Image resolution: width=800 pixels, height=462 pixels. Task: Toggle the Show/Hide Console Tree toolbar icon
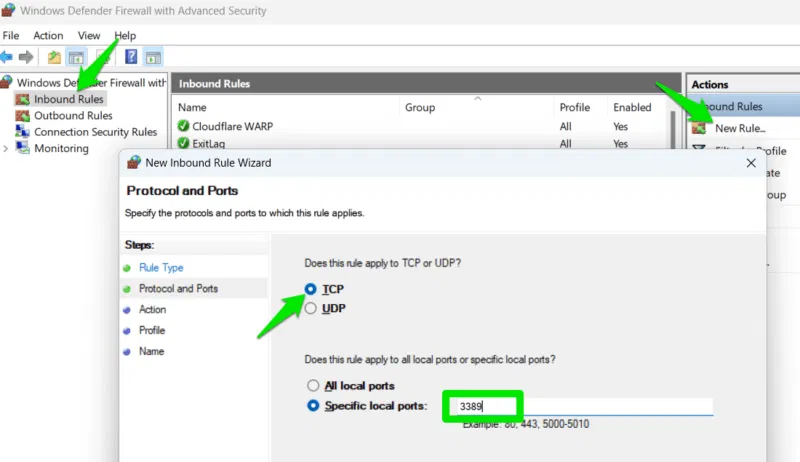(x=77, y=58)
